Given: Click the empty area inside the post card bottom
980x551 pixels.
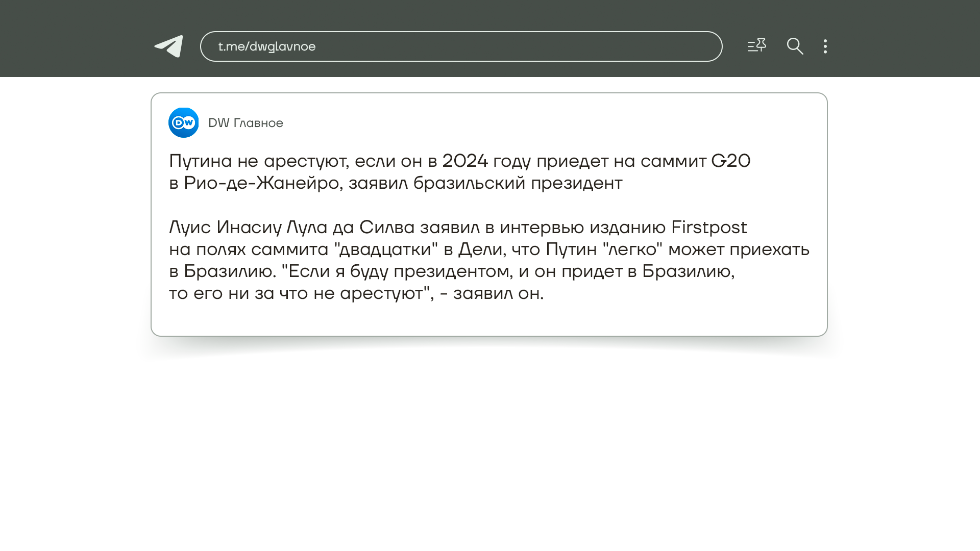Looking at the screenshot, I should click(x=489, y=319).
